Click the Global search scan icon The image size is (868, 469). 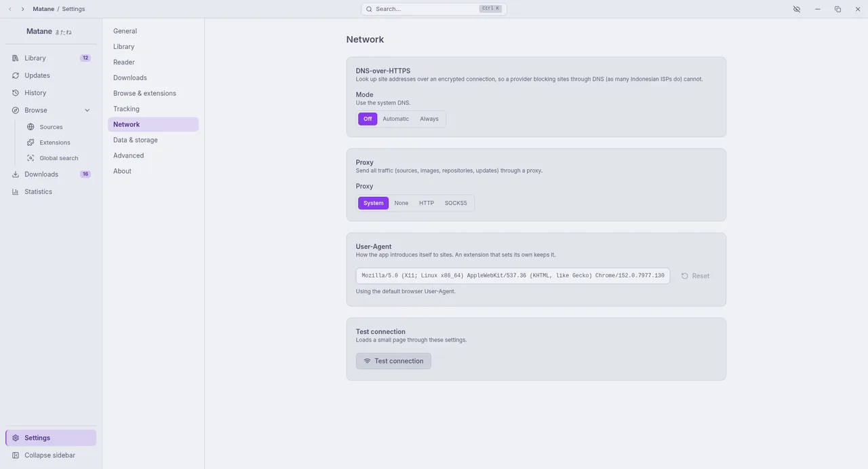tap(31, 158)
